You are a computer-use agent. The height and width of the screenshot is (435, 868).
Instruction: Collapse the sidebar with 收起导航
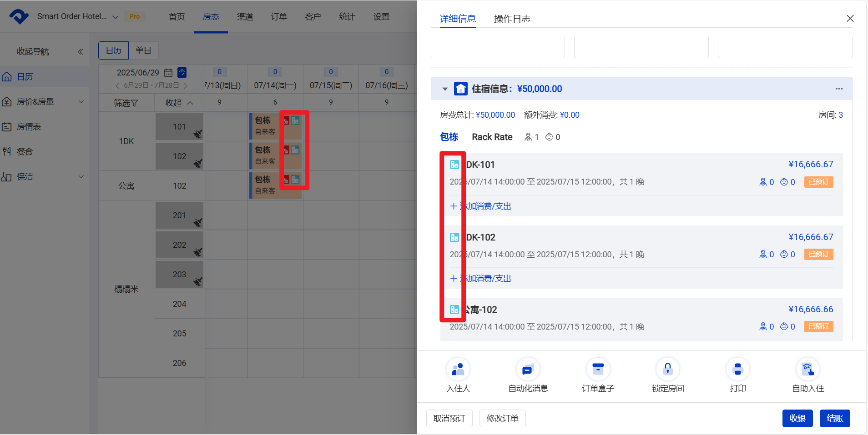[x=80, y=52]
